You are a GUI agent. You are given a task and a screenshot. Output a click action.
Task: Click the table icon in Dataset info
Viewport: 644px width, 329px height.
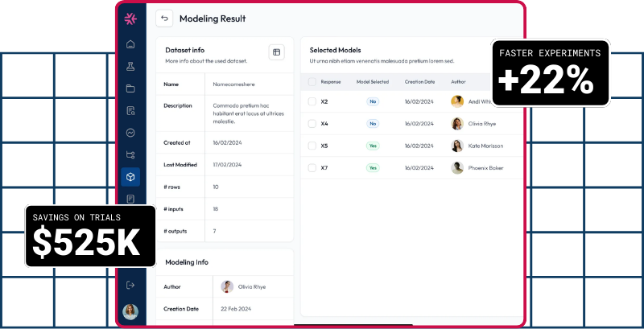coord(276,53)
